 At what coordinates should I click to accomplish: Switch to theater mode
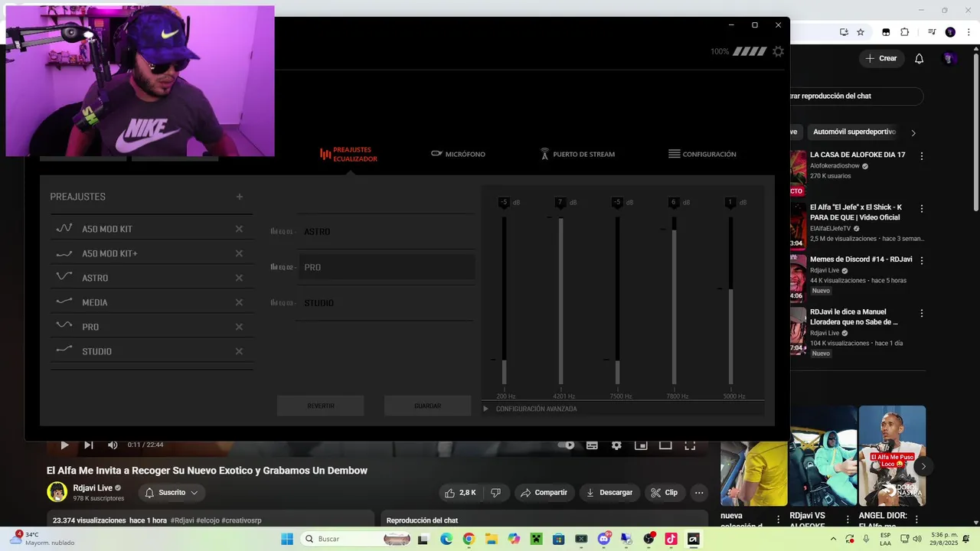665,445
